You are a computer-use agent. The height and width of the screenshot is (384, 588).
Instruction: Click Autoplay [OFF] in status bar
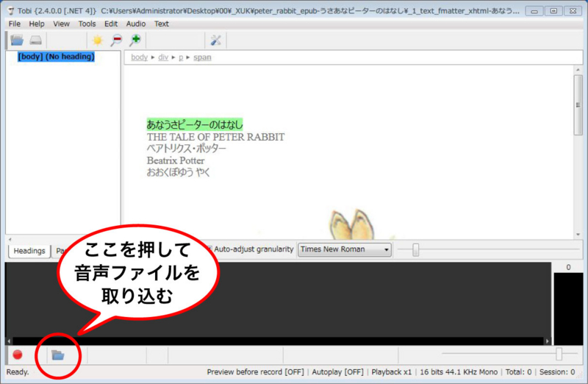[337, 372]
